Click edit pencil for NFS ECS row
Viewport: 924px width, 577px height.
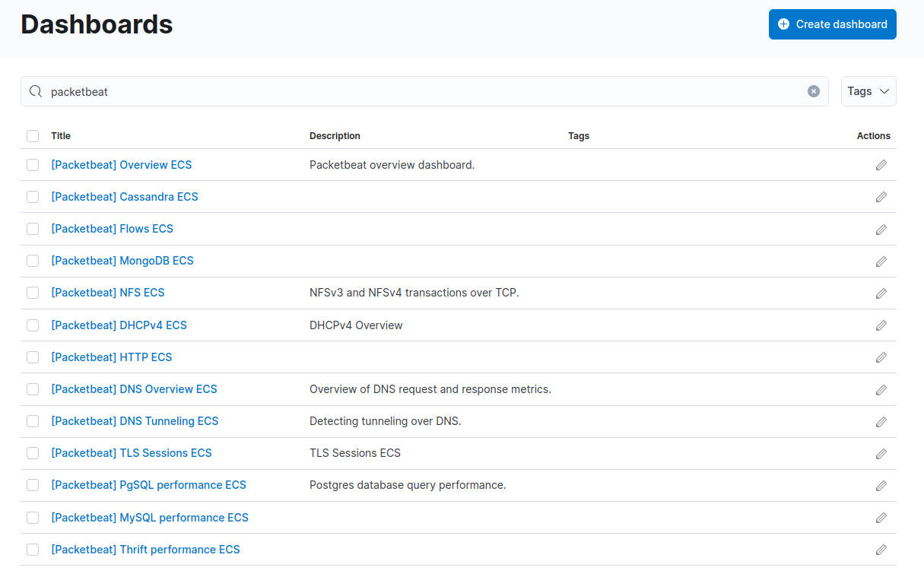881,293
